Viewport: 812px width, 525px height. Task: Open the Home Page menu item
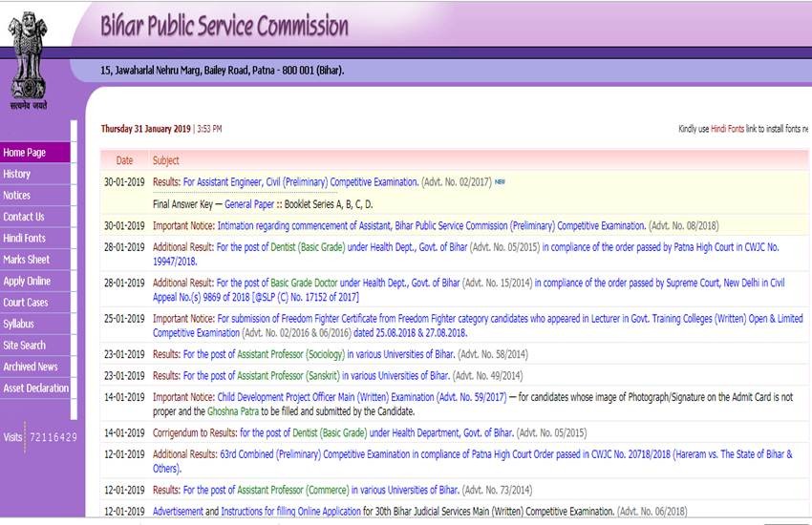click(x=25, y=153)
